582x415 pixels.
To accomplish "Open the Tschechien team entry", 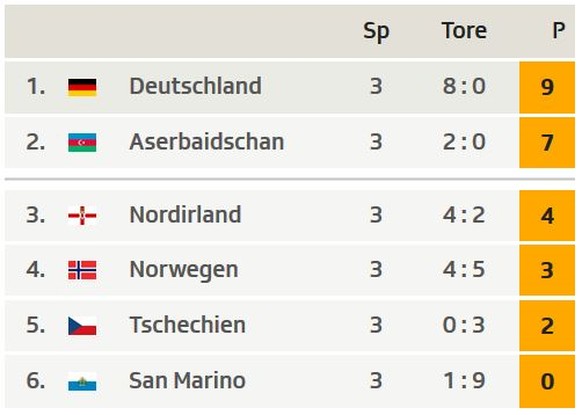I will point(187,325).
